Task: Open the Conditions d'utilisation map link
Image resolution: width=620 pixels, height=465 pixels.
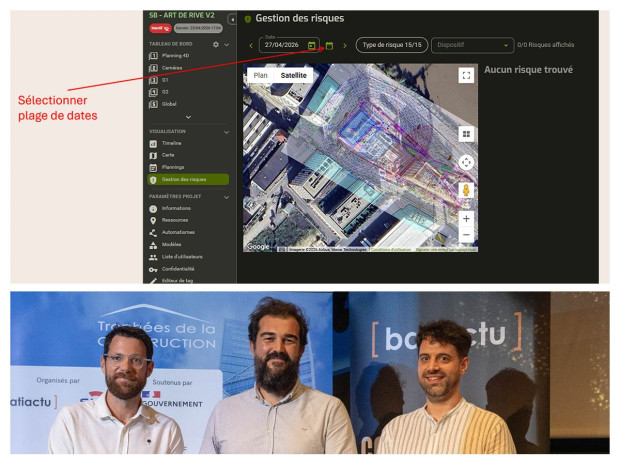Action: tap(391, 250)
